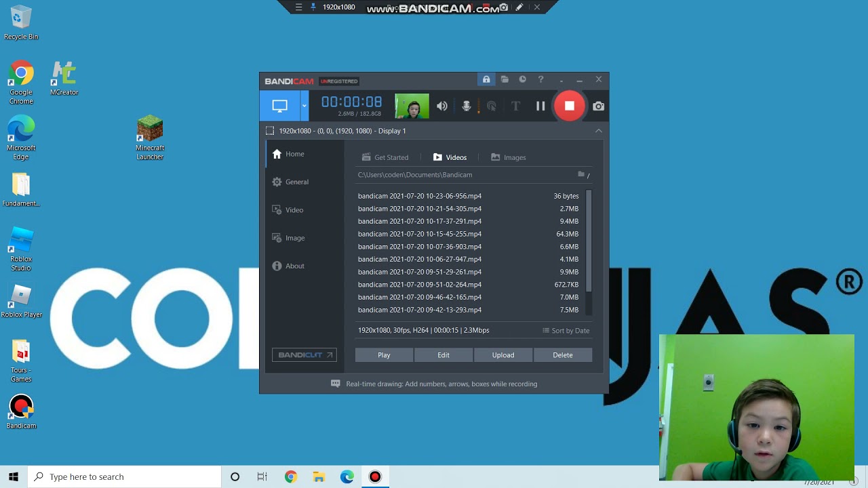Click the pencil drawing icon on top bar
This screenshot has height=488, width=868.
[519, 7]
